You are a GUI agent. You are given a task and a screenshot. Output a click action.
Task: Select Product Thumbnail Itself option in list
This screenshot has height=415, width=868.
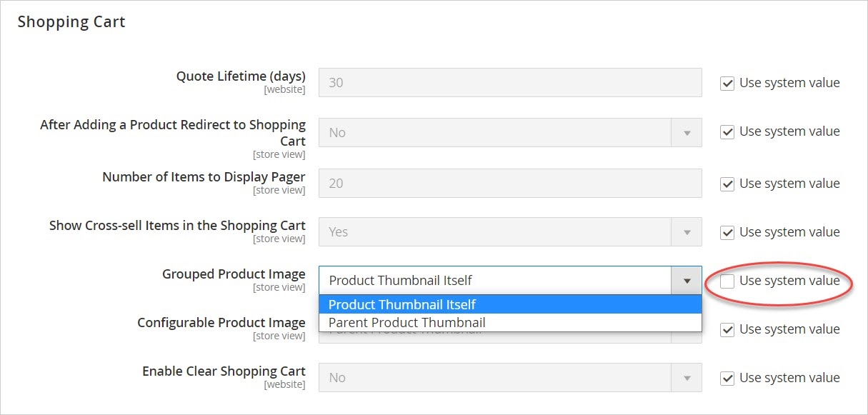[x=510, y=305]
